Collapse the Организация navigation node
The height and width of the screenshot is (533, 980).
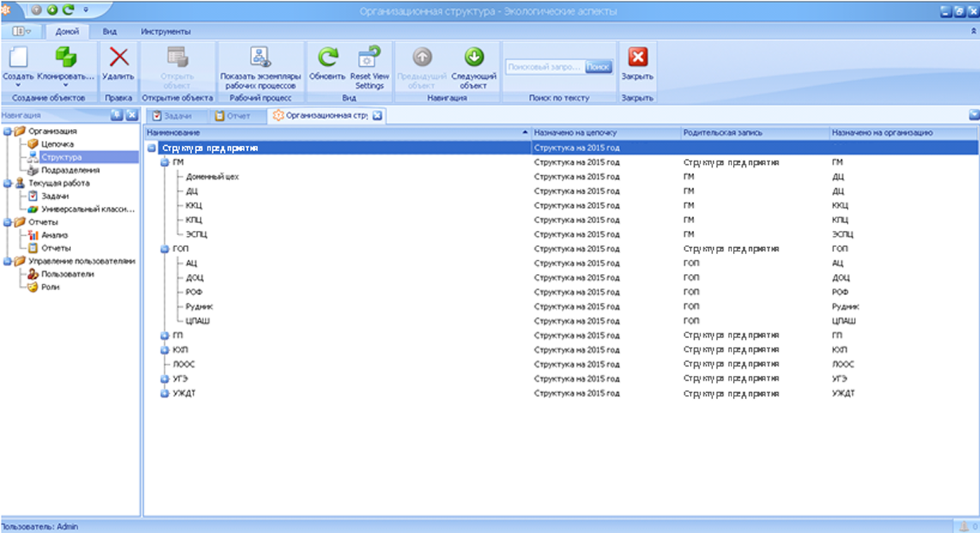(x=7, y=131)
